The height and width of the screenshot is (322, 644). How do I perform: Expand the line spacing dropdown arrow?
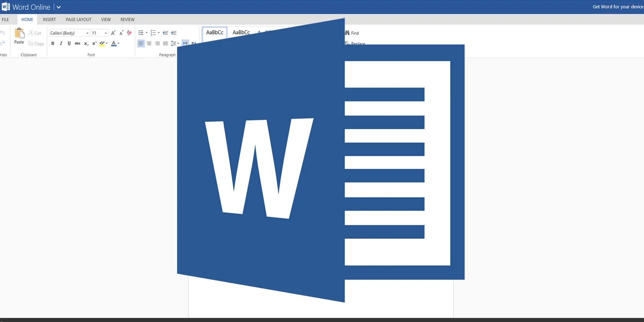[x=178, y=44]
